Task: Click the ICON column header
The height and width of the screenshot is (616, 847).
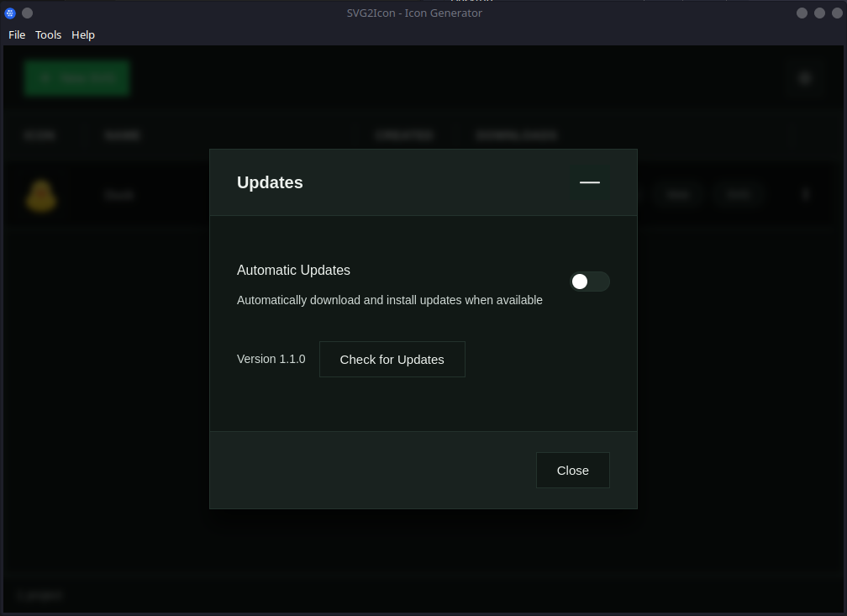Action: (x=40, y=135)
